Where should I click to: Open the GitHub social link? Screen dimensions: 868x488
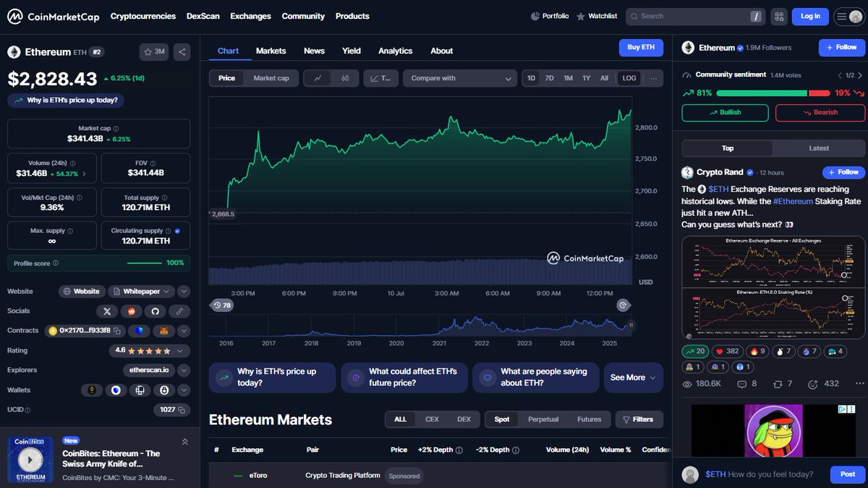[155, 311]
